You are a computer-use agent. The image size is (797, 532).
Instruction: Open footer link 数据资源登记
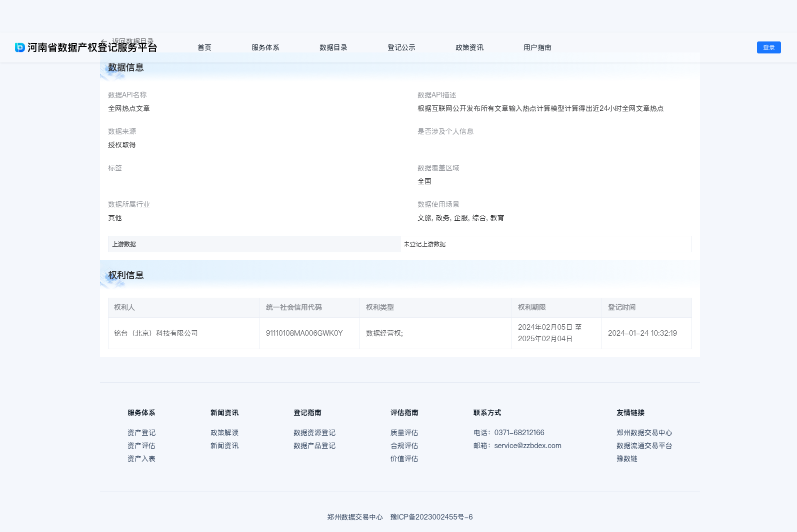pos(314,433)
